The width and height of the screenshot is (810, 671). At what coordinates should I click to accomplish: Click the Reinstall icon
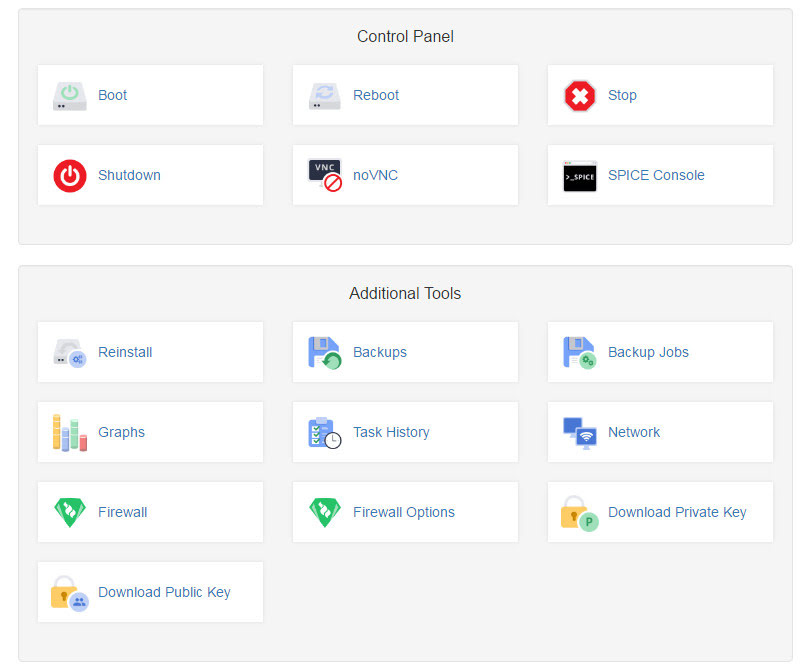pyautogui.click(x=68, y=352)
